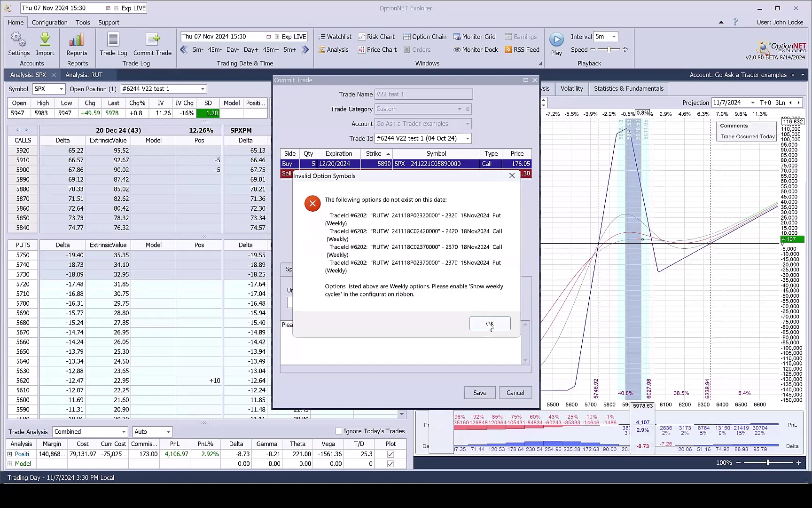
Task: Click OK in Invalid Option Symbols dialog
Action: (490, 324)
